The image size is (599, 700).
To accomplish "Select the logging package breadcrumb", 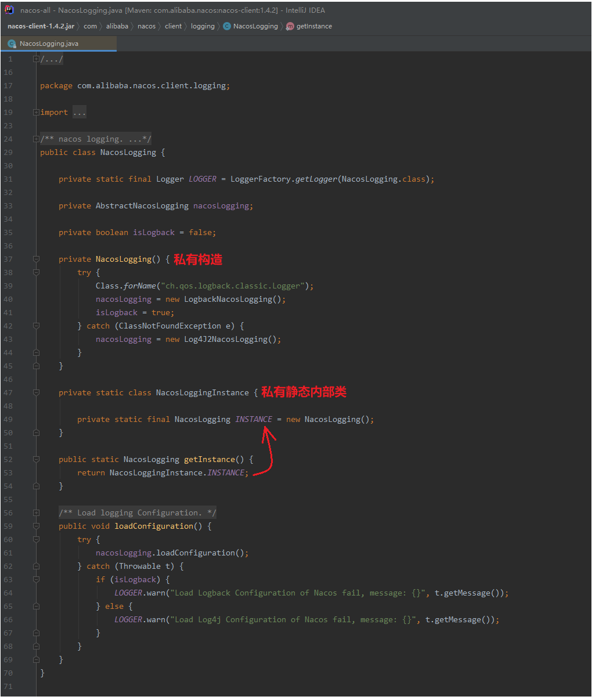I will (x=203, y=26).
